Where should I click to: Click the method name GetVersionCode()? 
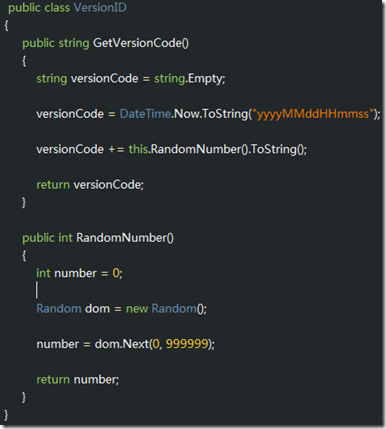click(x=141, y=43)
